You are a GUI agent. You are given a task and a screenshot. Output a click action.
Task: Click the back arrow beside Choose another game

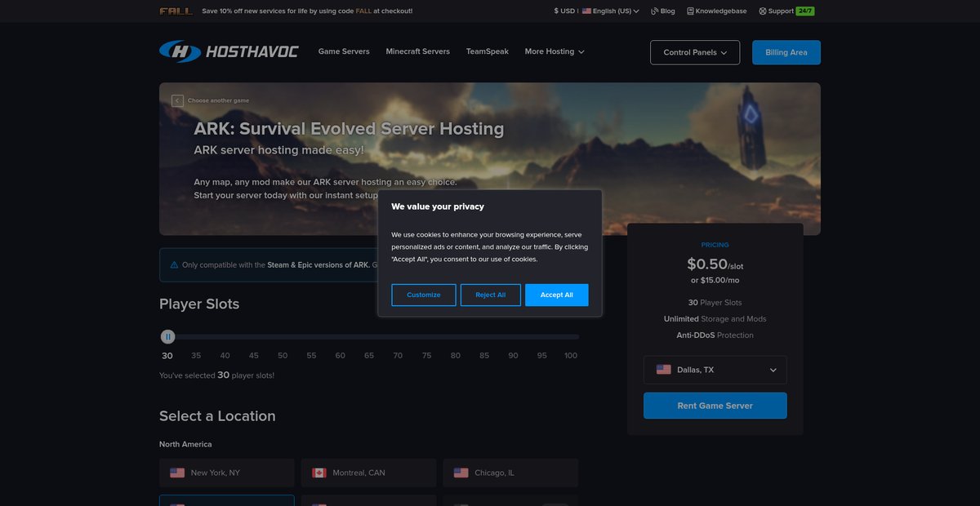coord(177,100)
